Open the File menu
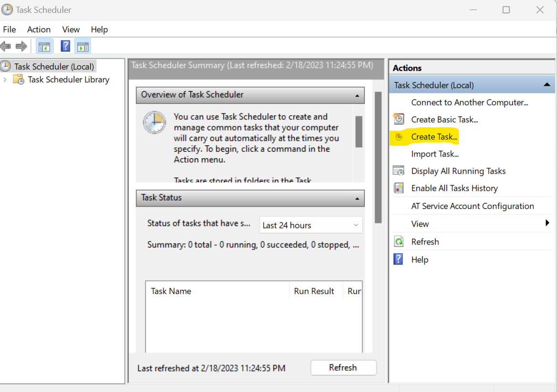The image size is (557, 392). point(10,30)
